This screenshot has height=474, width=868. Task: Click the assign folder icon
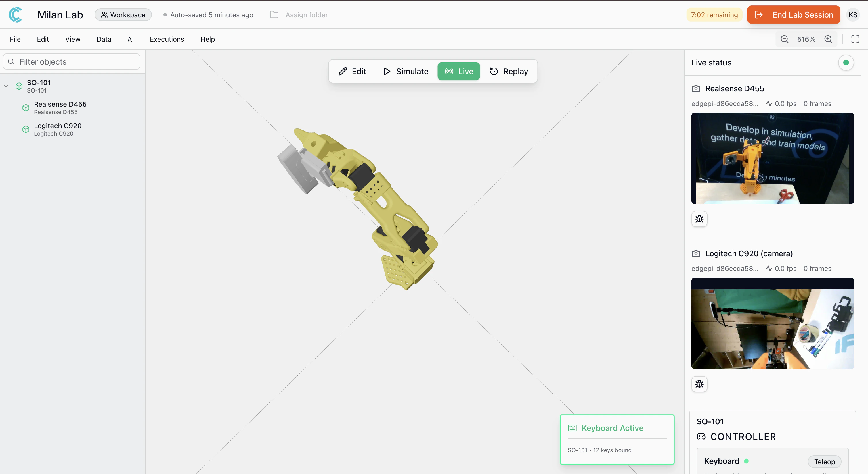pyautogui.click(x=274, y=15)
